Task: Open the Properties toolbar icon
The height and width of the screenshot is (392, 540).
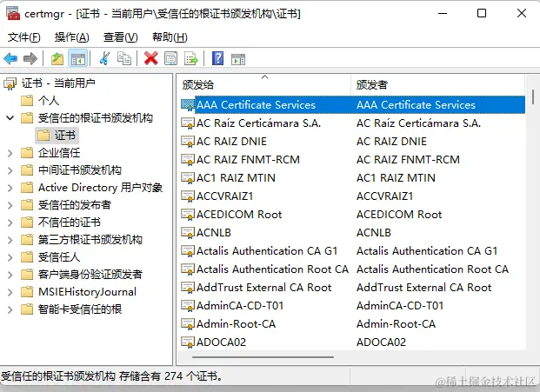Action: point(170,58)
